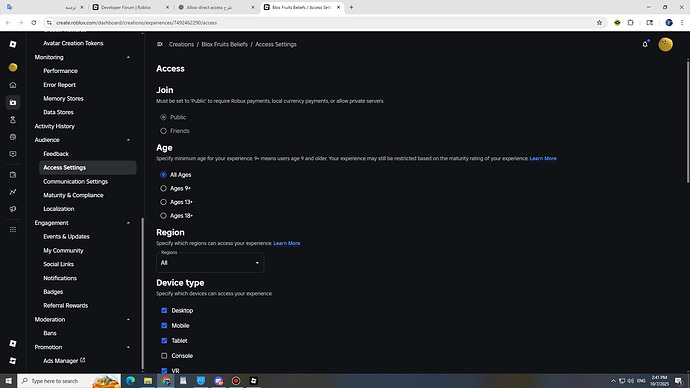Image resolution: width=690 pixels, height=388 pixels.
Task: Click the main page vertical scrollbar
Action: coord(688,122)
